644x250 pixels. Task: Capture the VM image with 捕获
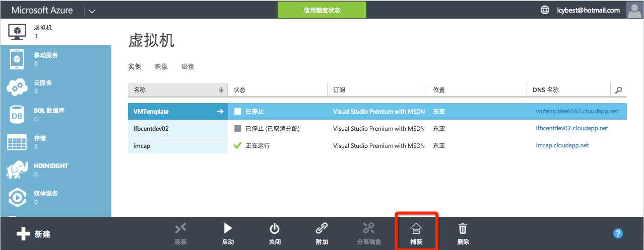pos(416,234)
